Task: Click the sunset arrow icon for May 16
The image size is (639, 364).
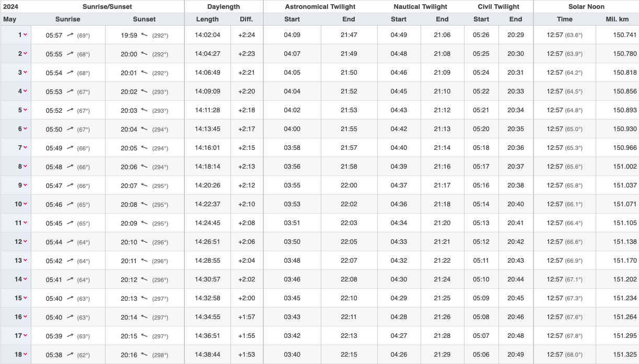Action: tap(145, 317)
